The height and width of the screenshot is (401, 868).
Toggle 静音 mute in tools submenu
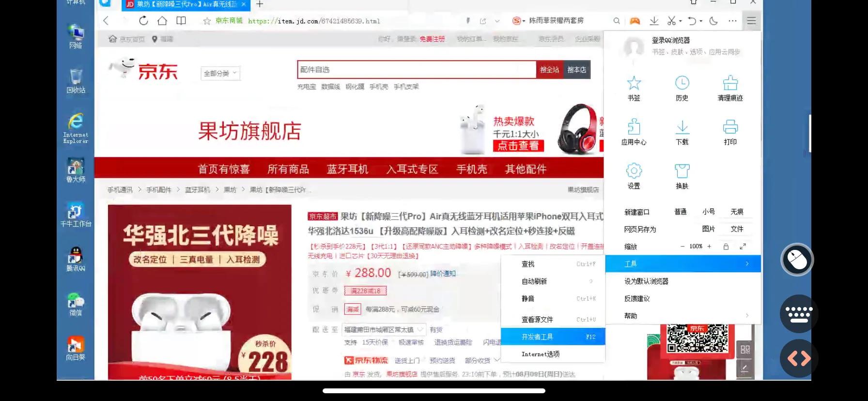[x=553, y=299]
